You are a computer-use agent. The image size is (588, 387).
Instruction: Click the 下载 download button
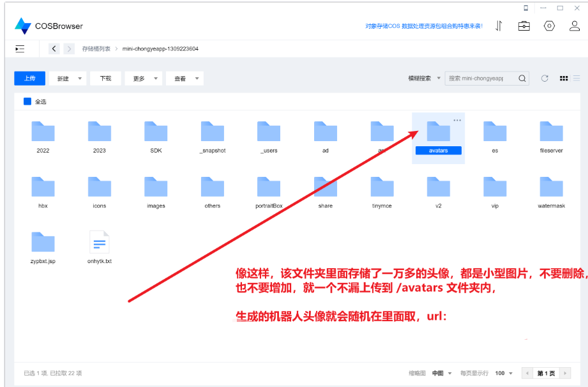pos(105,79)
